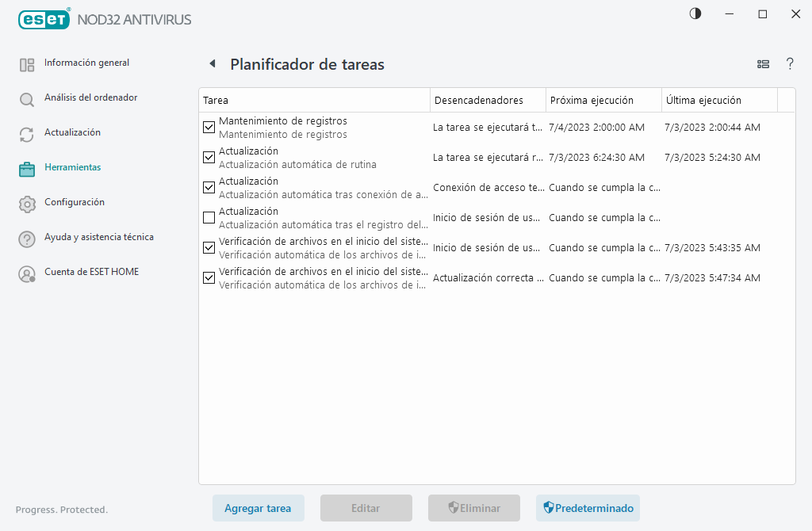
Task: Select the Análisis del ordenador magnifier icon
Action: (28, 97)
